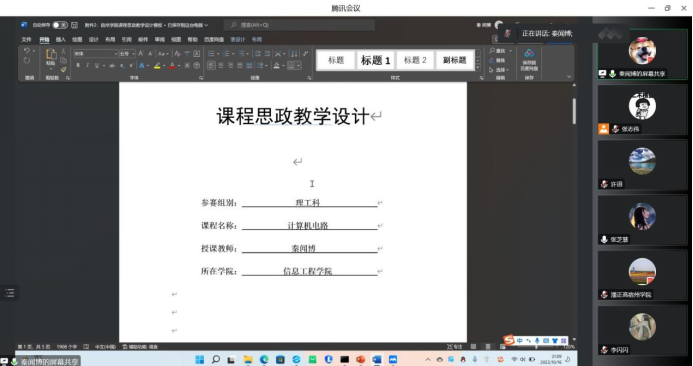Click the undo arrow icon
The height and width of the screenshot is (366, 693).
[27, 51]
